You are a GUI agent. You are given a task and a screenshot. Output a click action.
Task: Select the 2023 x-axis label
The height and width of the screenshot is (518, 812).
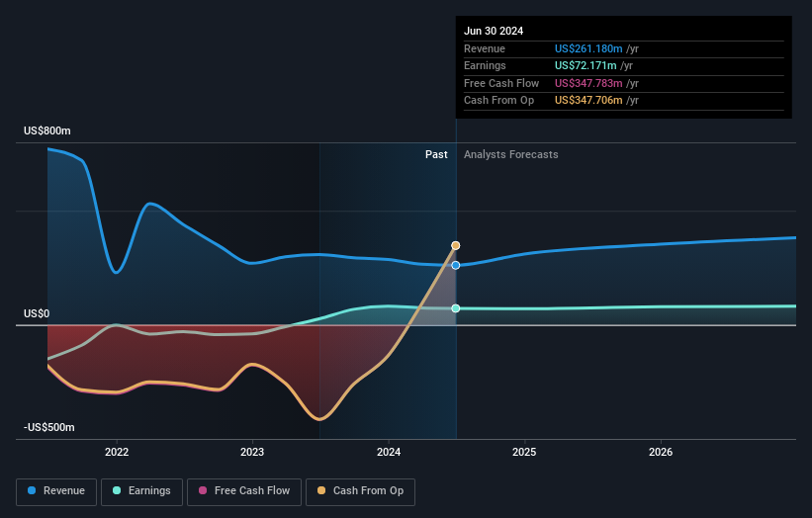tap(252, 452)
